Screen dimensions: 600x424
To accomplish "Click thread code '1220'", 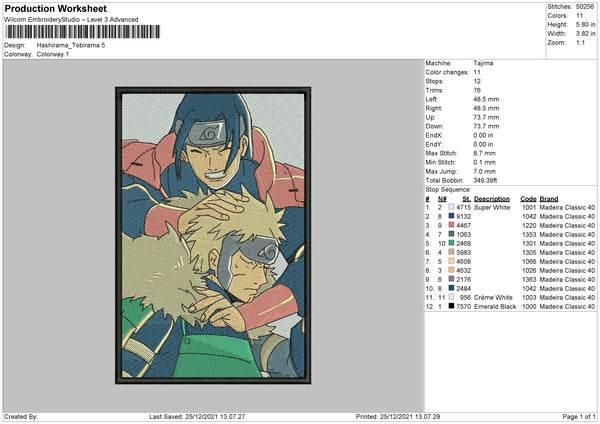I will 529,225.
